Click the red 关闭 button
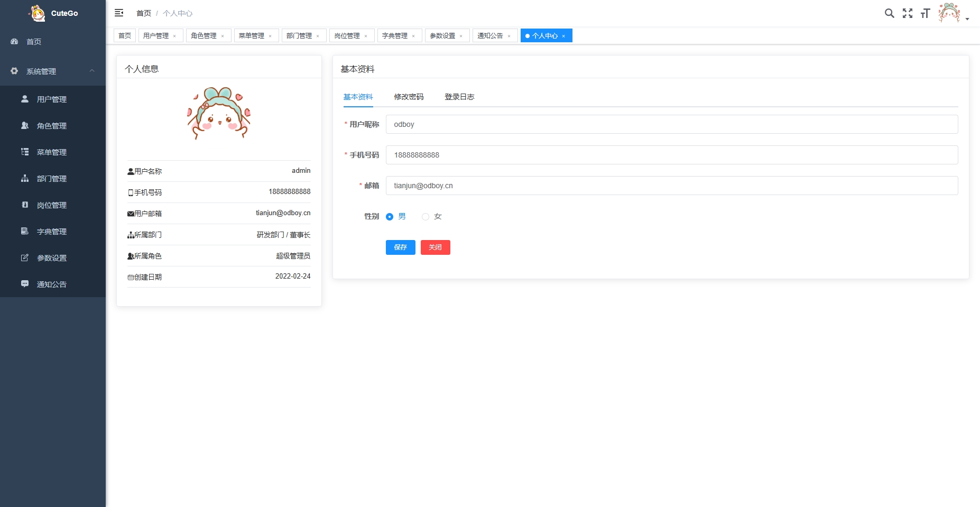Screen dimensions: 980x507 (x=436, y=247)
